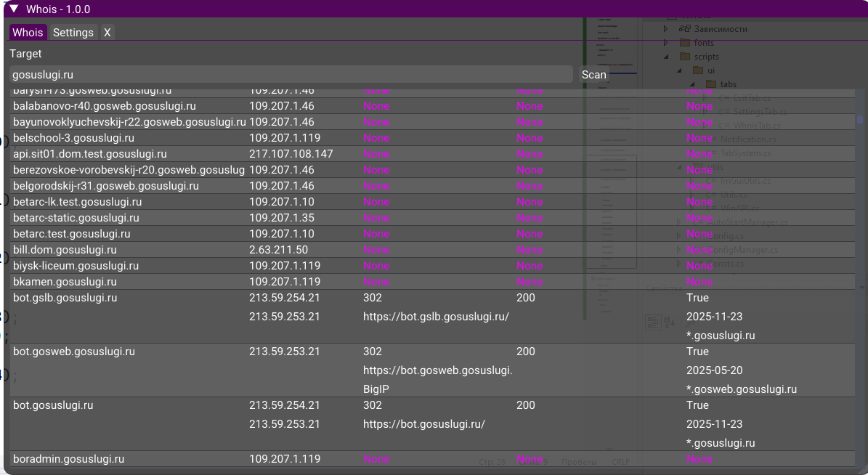Screen dimensions: 868x475
Task: Click the bot.gosweb.gosuslugi.ru host name
Action: (x=73, y=352)
